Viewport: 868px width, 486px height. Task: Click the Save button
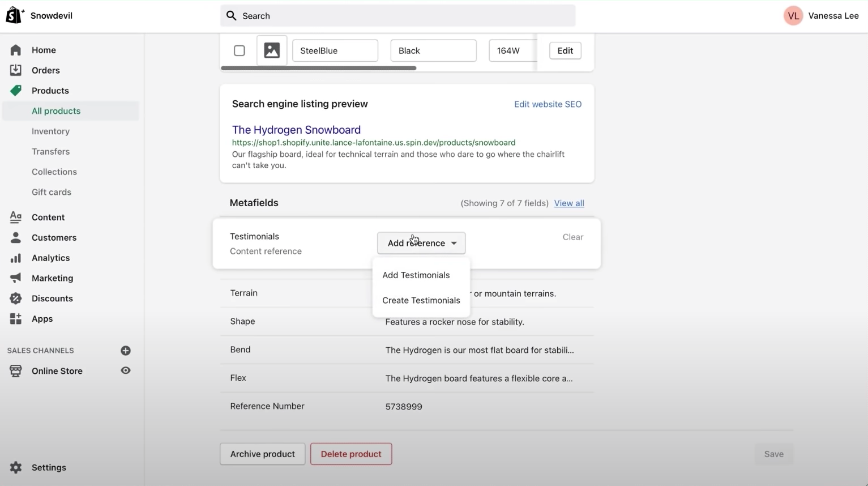click(x=774, y=454)
